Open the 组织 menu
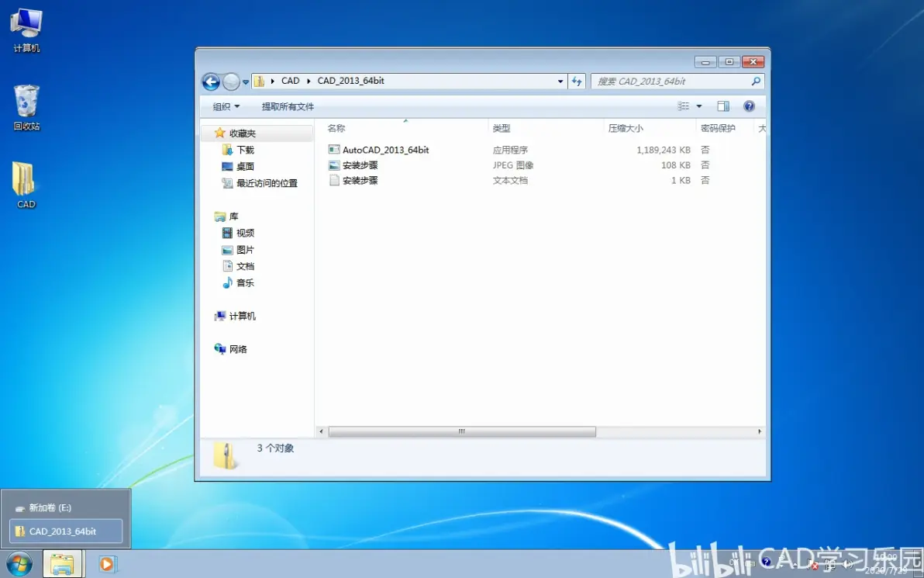The height and width of the screenshot is (578, 924). tap(226, 107)
